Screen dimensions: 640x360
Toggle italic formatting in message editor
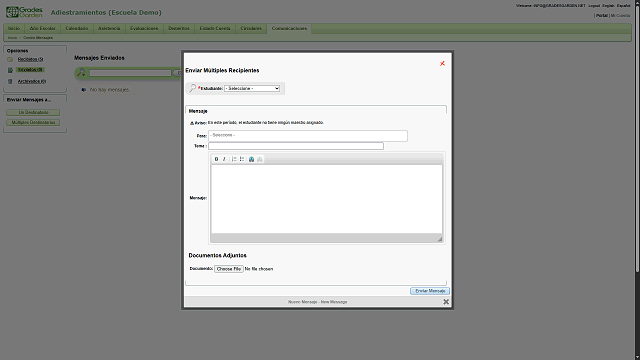click(x=224, y=159)
